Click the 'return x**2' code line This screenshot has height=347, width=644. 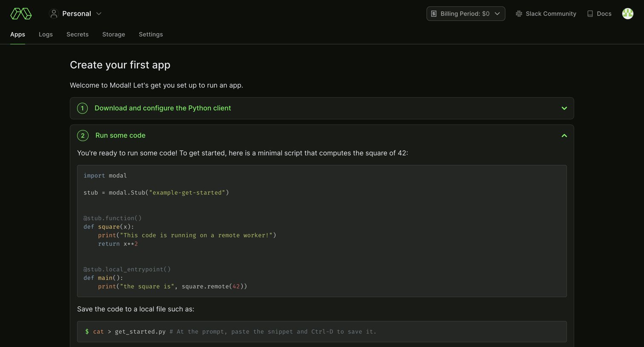pos(118,244)
